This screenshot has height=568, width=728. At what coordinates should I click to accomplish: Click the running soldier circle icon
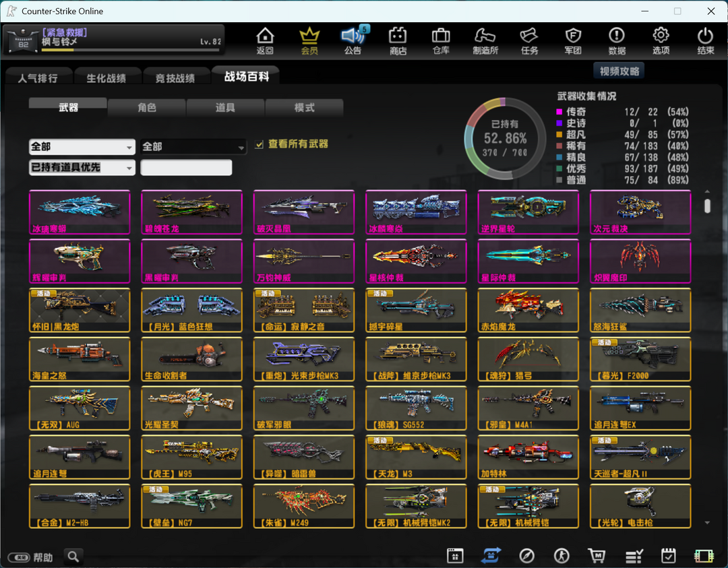pos(562,555)
